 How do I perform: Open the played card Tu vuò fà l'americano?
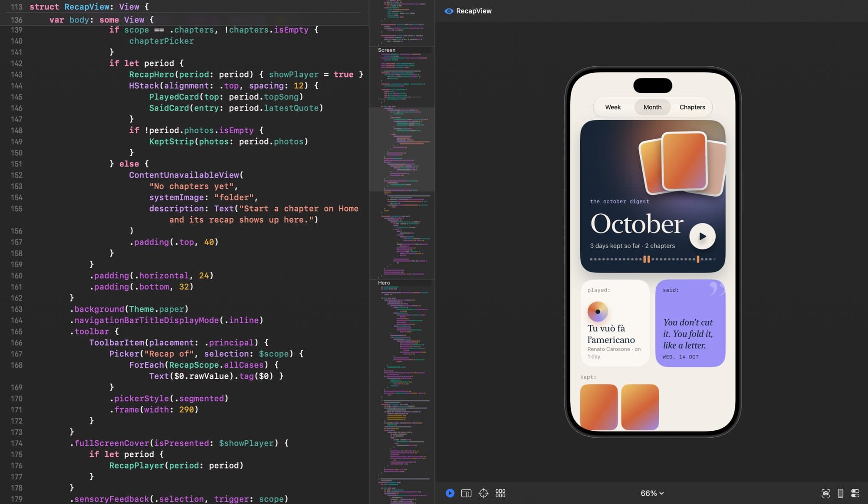[615, 323]
